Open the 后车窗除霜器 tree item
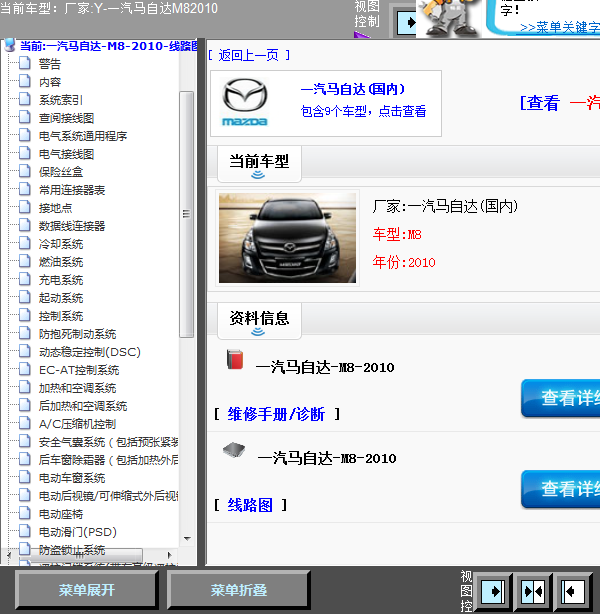Viewport: 600px width, 614px height. (x=108, y=460)
